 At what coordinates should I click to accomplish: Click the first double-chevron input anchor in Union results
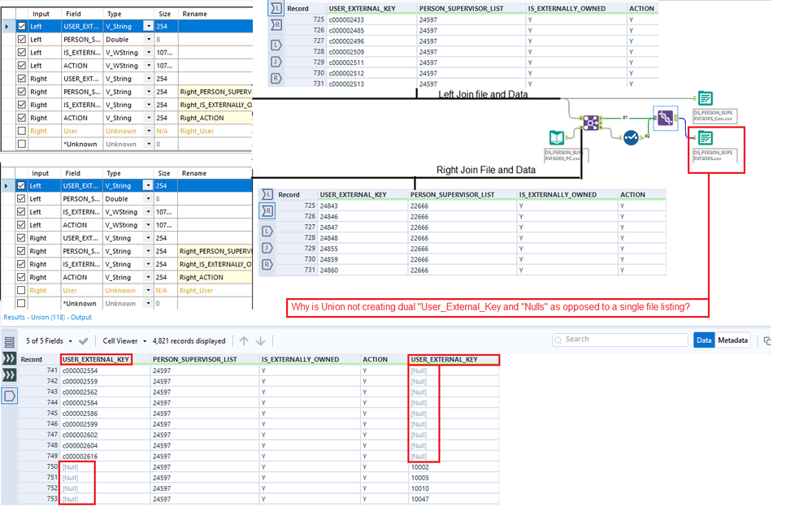pos(9,358)
